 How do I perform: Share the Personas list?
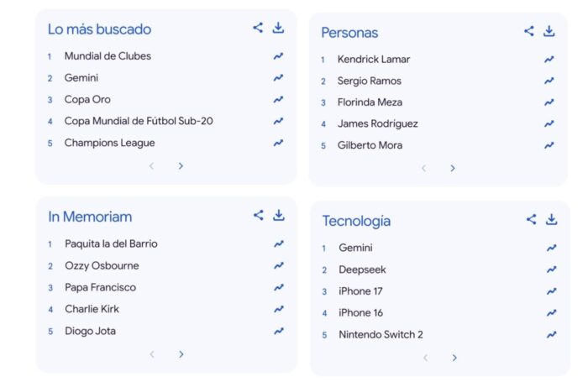pyautogui.click(x=528, y=31)
